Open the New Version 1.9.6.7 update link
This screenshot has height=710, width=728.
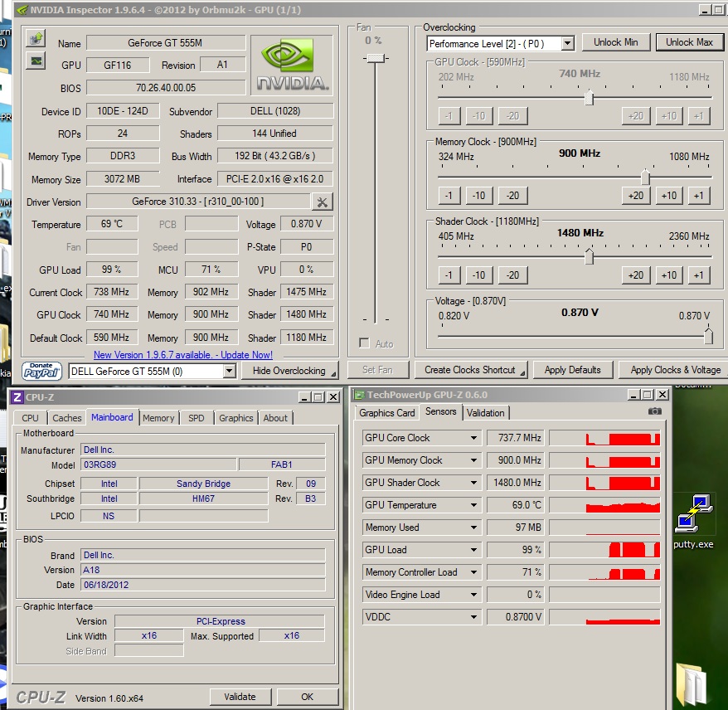[x=183, y=355]
